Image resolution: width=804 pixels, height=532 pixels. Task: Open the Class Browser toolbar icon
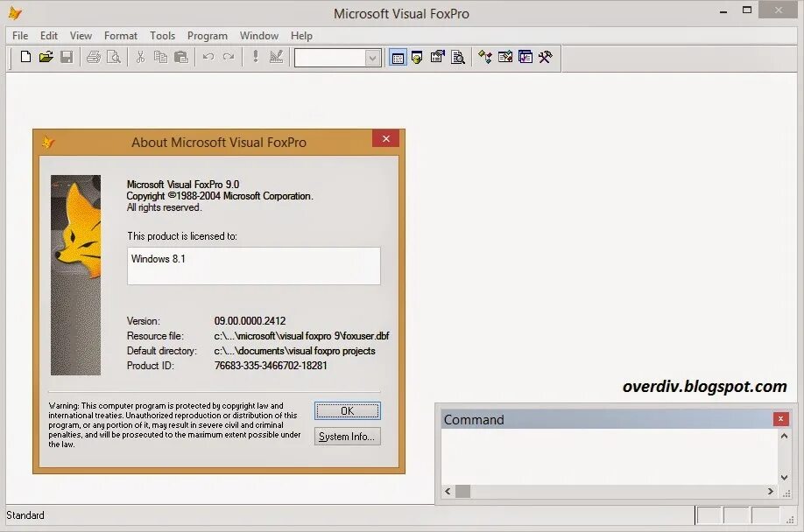pyautogui.click(x=485, y=58)
